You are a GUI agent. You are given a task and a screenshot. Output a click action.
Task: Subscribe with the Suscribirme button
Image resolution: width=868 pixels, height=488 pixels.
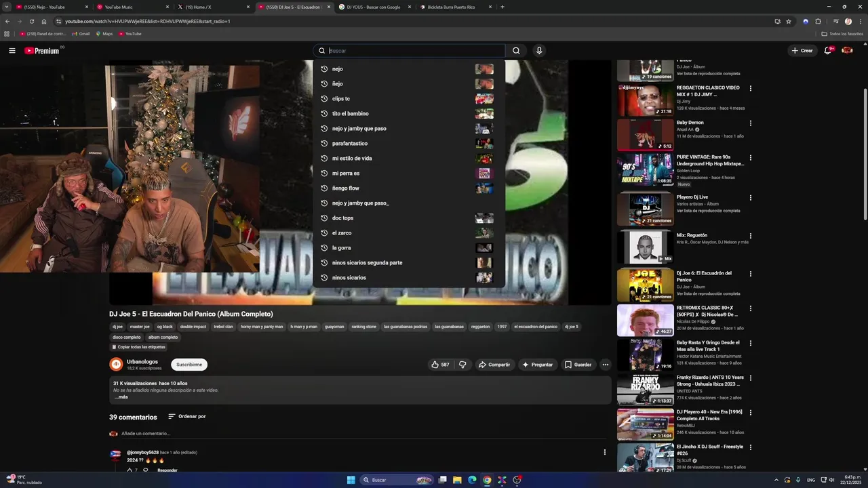pos(189,365)
